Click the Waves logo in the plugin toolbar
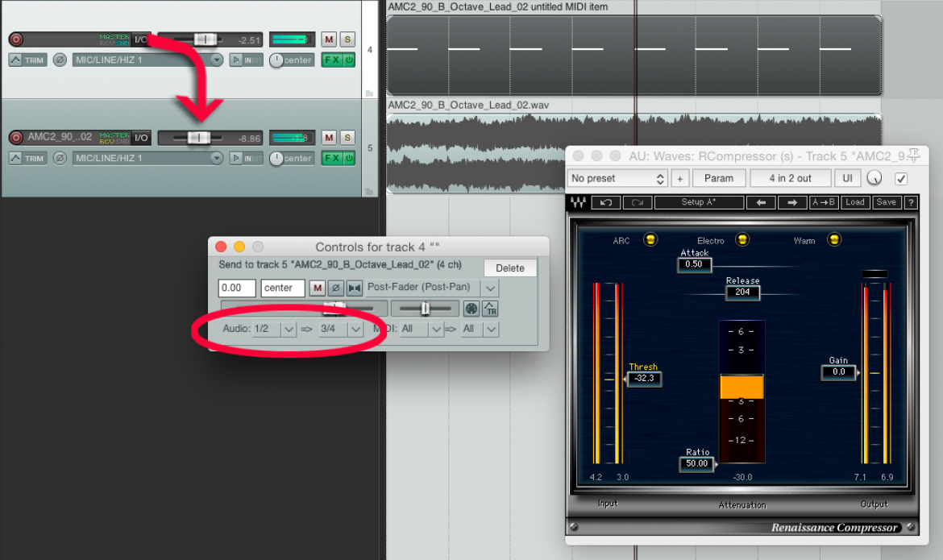Screen dimensions: 943x560 [x=579, y=203]
